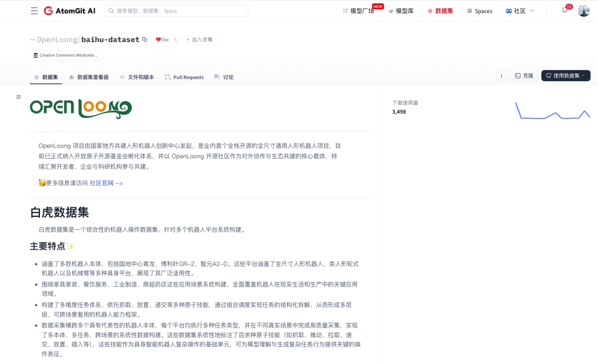The height and width of the screenshot is (364, 598).
Task: Click the download usage trend chart
Action: click(553, 111)
